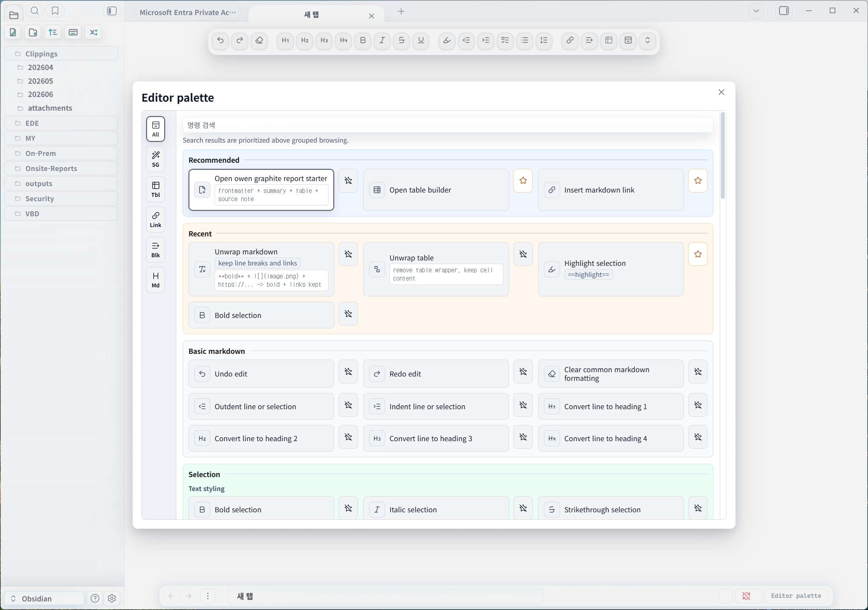Click the Strikethrough icon in the top toolbar
This screenshot has width=868, height=610.
401,40
